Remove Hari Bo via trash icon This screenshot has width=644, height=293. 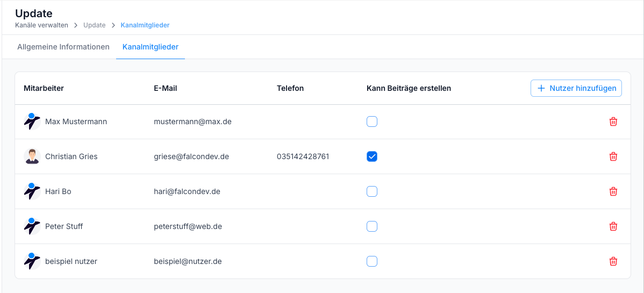pyautogui.click(x=613, y=191)
